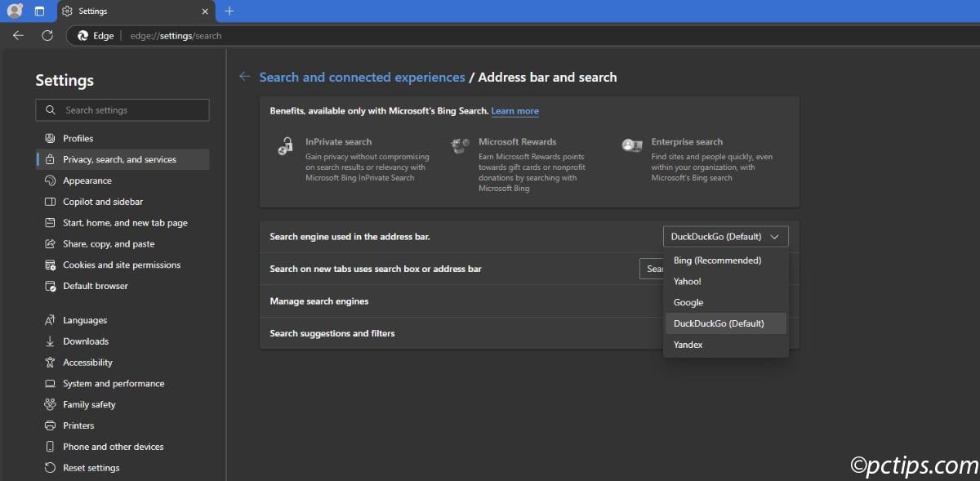Click the Phone and other devices icon
Viewport: 980px width, 481px height.
(x=50, y=447)
